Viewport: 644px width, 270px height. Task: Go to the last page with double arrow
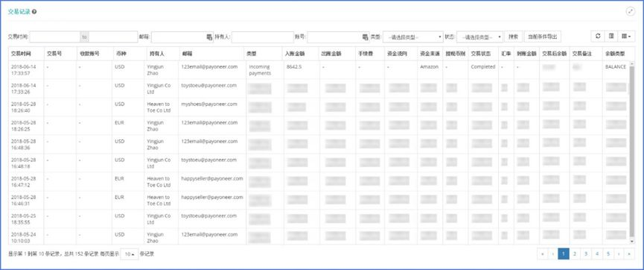pyautogui.click(x=629, y=254)
